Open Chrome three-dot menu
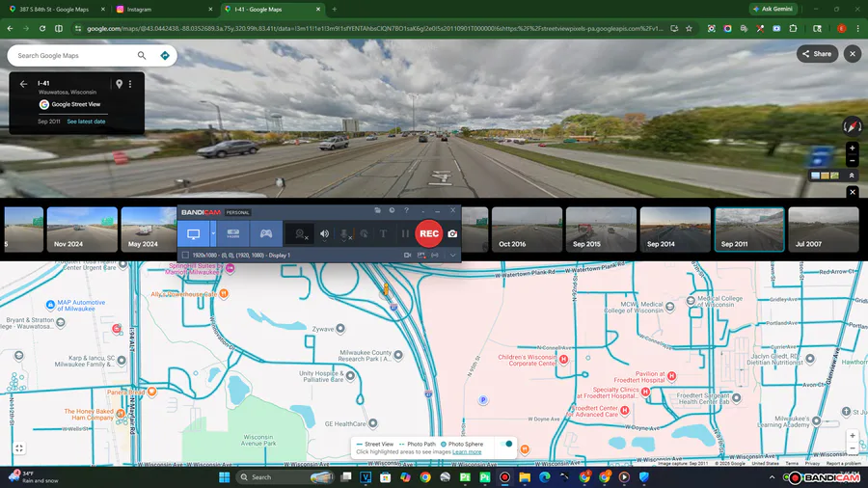This screenshot has height=488, width=868. coord(858,28)
